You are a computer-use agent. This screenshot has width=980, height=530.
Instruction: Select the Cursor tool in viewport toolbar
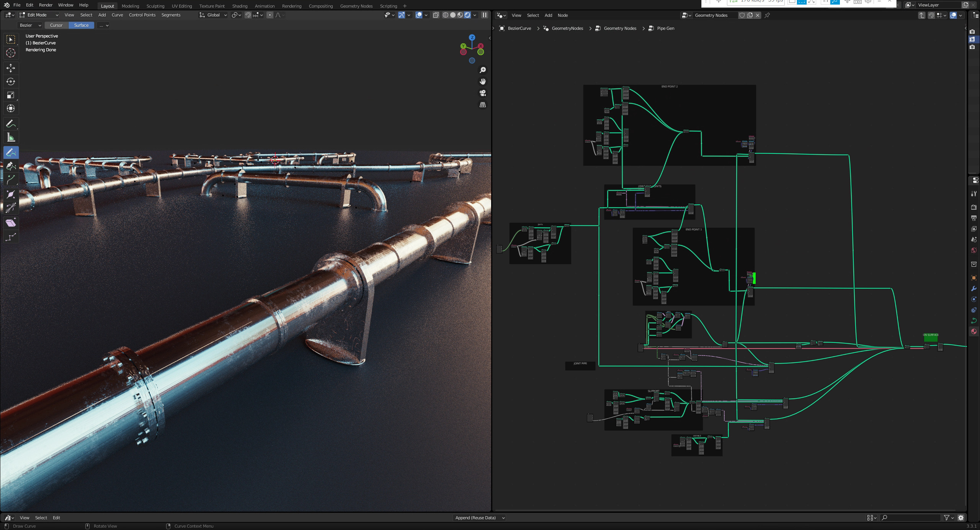[x=11, y=53]
